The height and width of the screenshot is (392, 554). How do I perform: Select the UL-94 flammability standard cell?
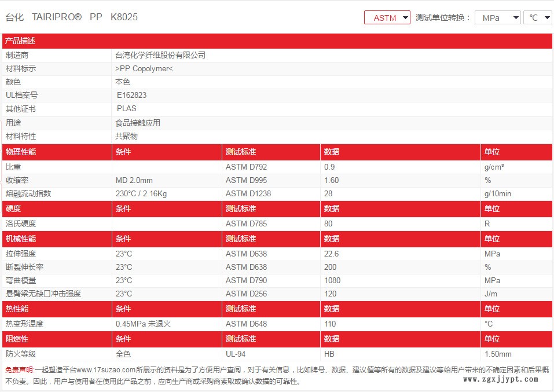(x=237, y=354)
